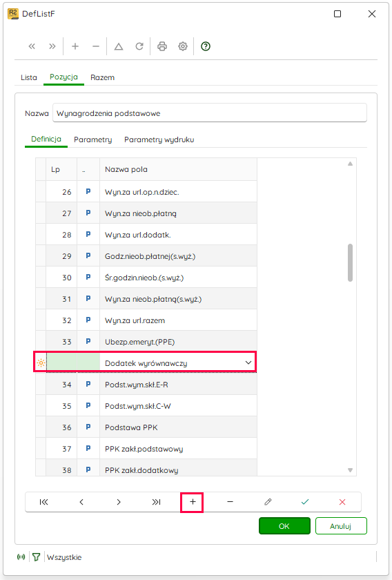This screenshot has height=580, width=392.
Task: Select the Definicja sub-tab
Action: (46, 139)
